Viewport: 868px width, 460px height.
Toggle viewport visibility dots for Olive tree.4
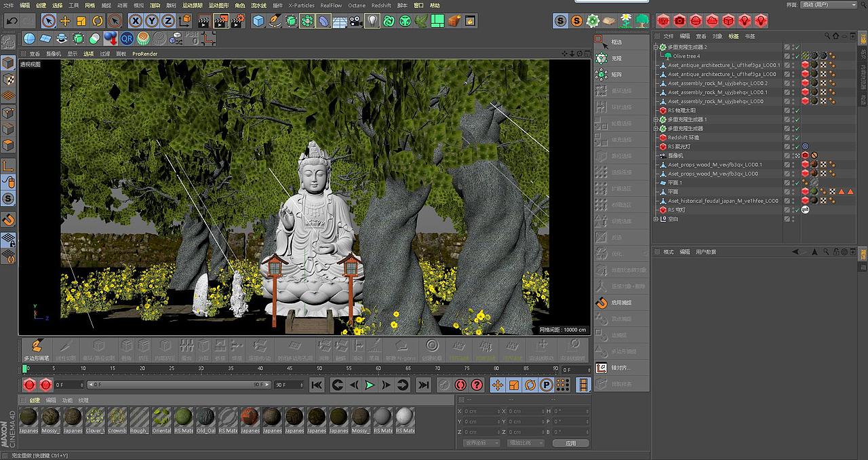(794, 56)
